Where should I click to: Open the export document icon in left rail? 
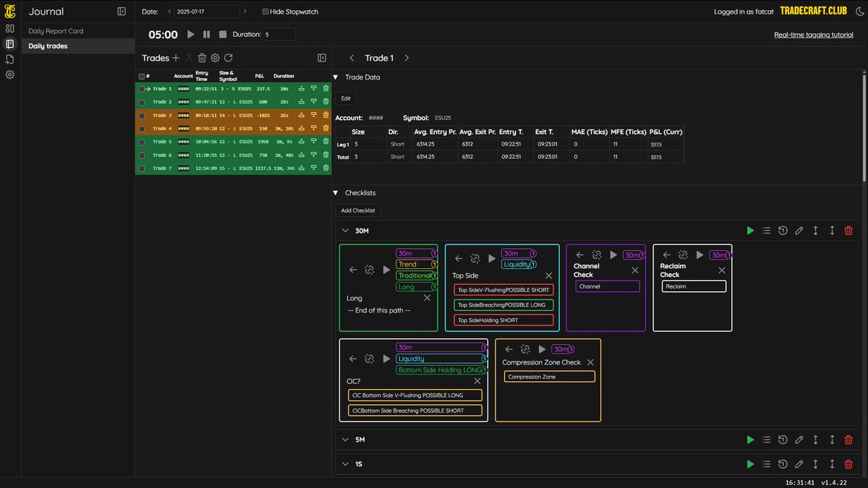(x=10, y=59)
